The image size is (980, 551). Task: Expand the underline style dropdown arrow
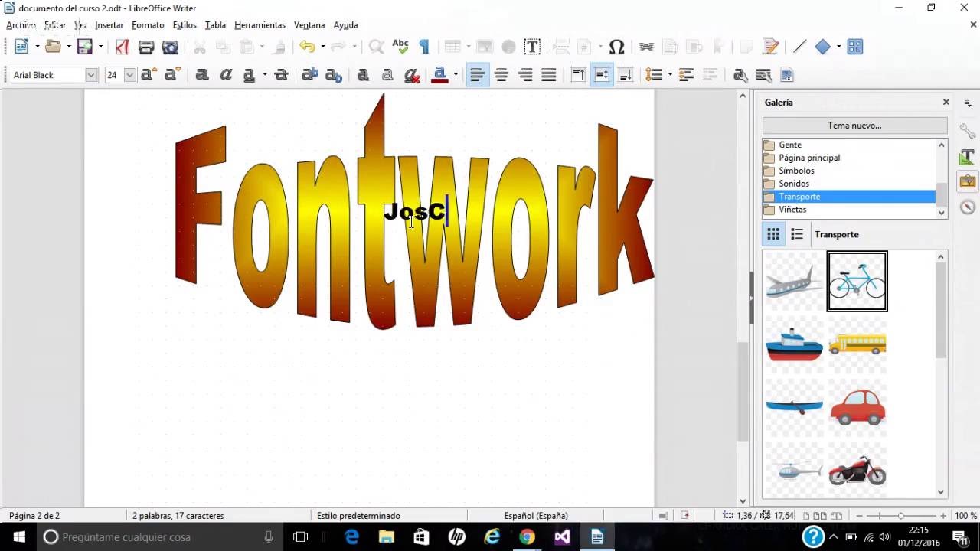click(x=265, y=75)
